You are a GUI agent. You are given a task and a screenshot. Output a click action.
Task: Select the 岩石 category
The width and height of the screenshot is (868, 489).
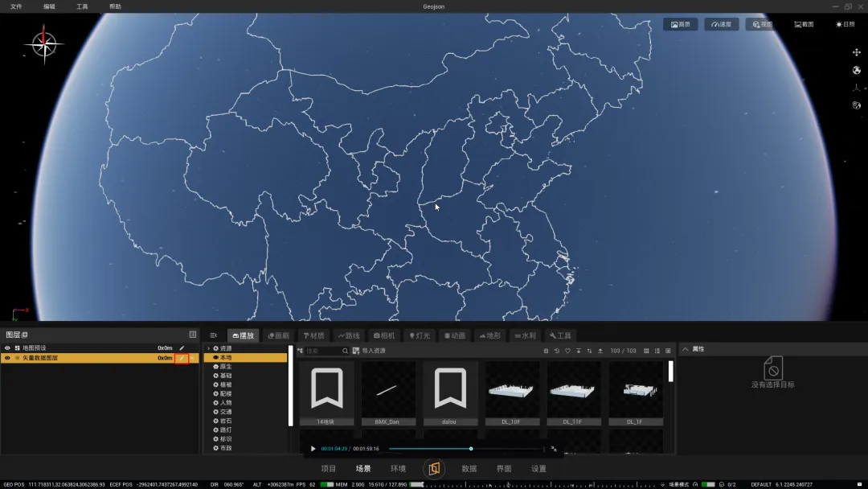(226, 421)
